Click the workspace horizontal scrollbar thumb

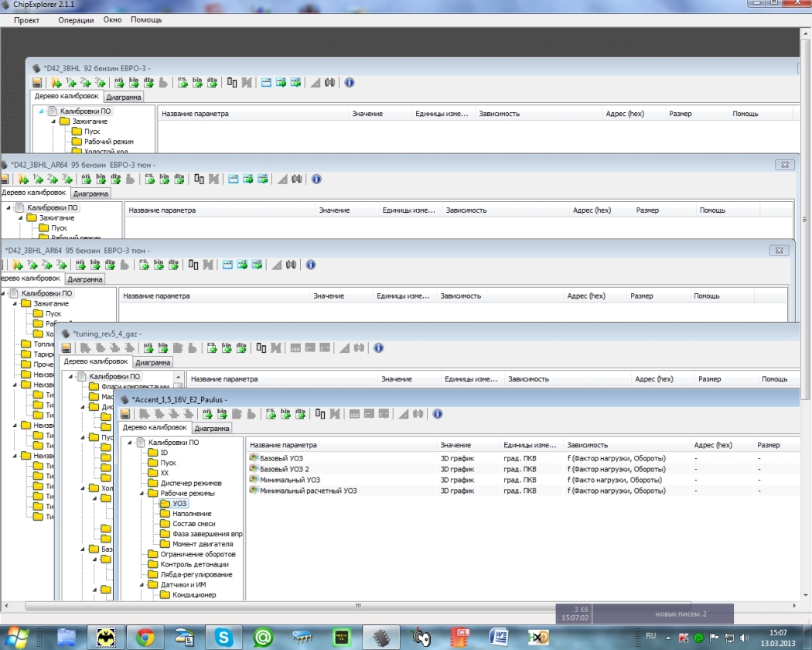(x=357, y=605)
